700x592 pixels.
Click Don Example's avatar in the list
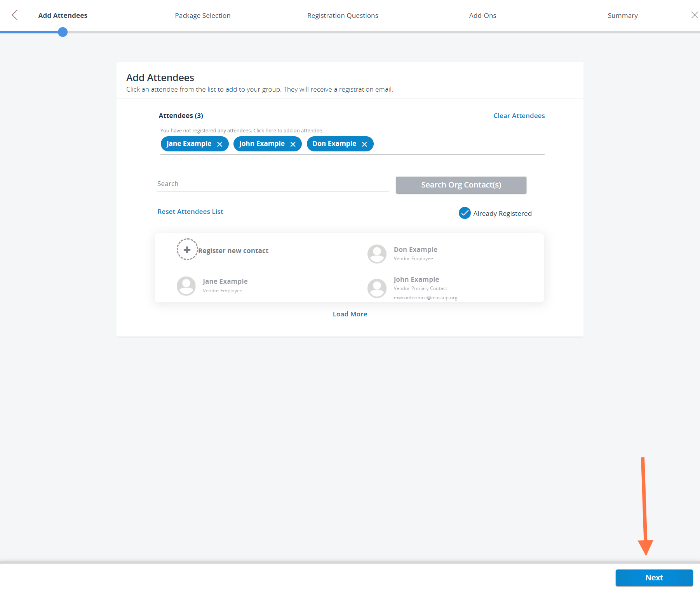coord(377,254)
